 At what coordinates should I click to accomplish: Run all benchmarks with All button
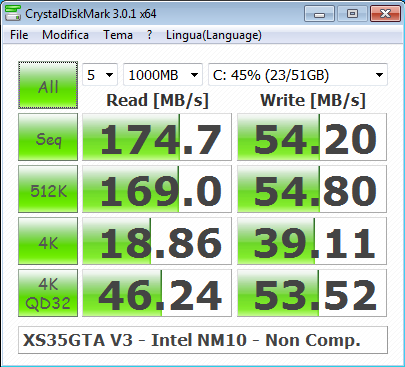point(48,85)
